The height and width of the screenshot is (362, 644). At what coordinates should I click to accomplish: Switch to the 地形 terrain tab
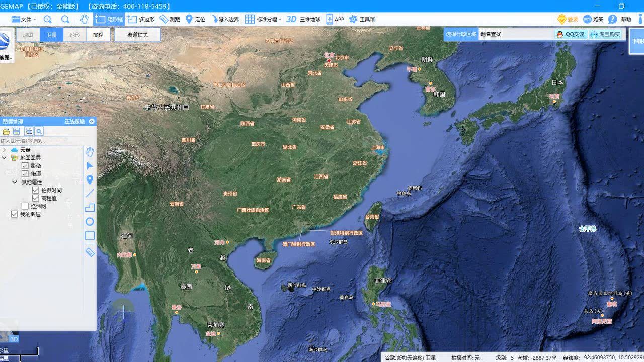[x=74, y=35]
